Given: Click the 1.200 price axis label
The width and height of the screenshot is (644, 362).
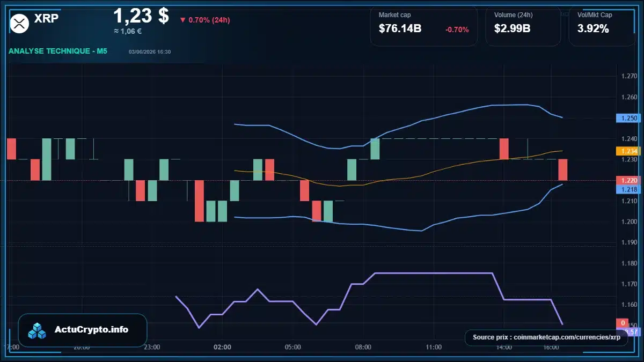Looking at the screenshot, I should [x=628, y=222].
